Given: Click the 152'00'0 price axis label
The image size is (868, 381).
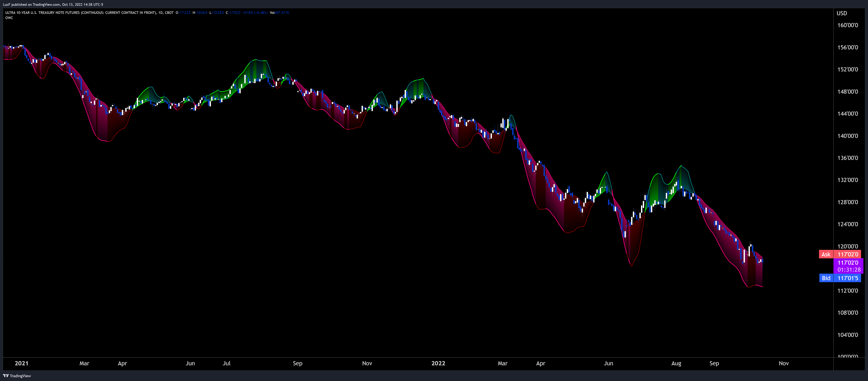Looking at the screenshot, I should pos(847,69).
